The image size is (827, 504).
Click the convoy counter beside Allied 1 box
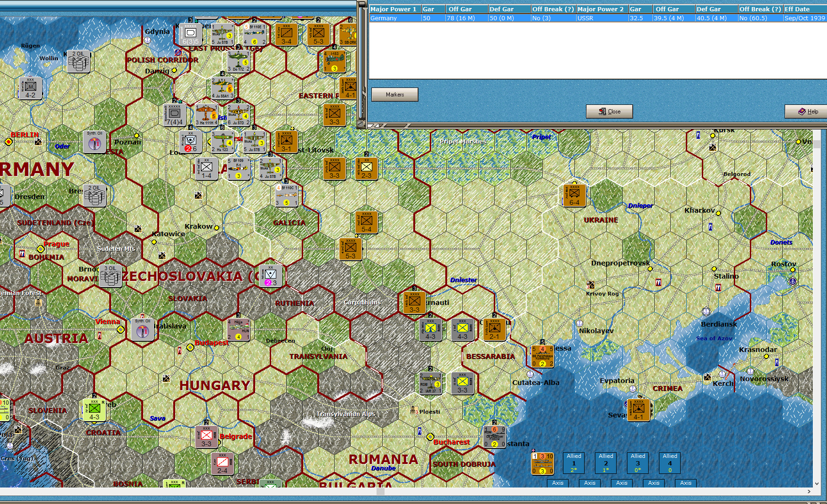[x=542, y=463]
